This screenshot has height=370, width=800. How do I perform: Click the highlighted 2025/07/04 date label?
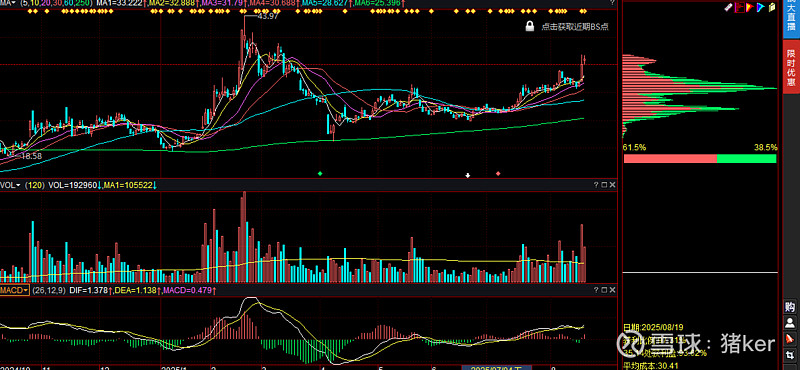[495, 367]
